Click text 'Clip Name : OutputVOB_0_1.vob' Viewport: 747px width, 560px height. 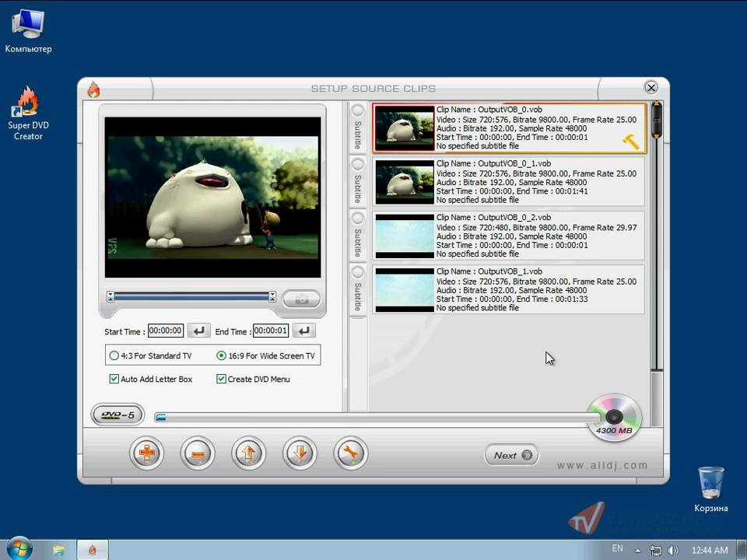[x=493, y=163]
